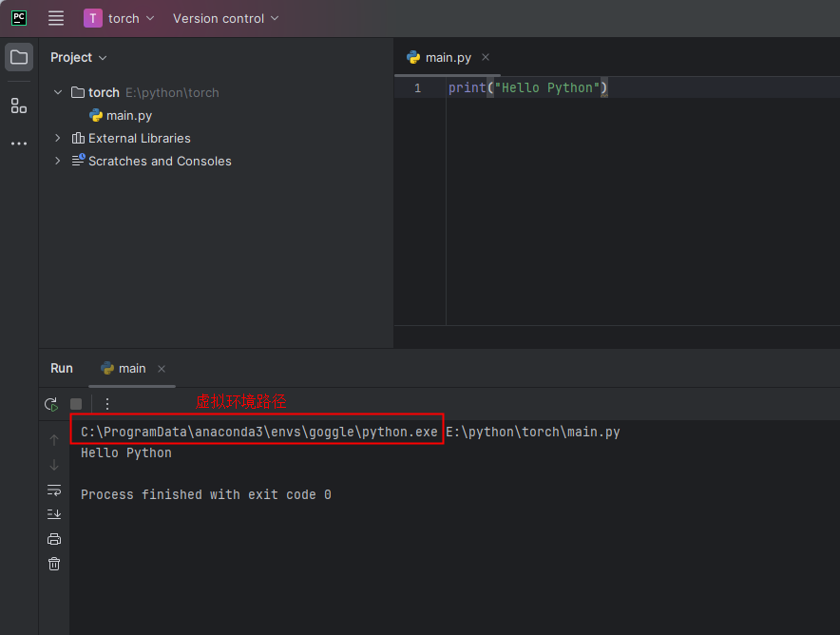Close the main.py editor tab
Viewport: 840px width, 635px height.
[486, 57]
